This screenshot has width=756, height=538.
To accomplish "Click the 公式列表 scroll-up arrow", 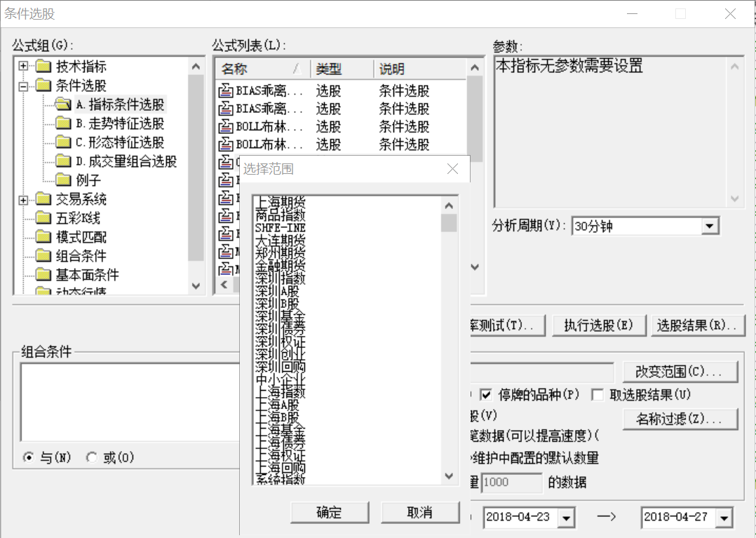I will 475,67.
